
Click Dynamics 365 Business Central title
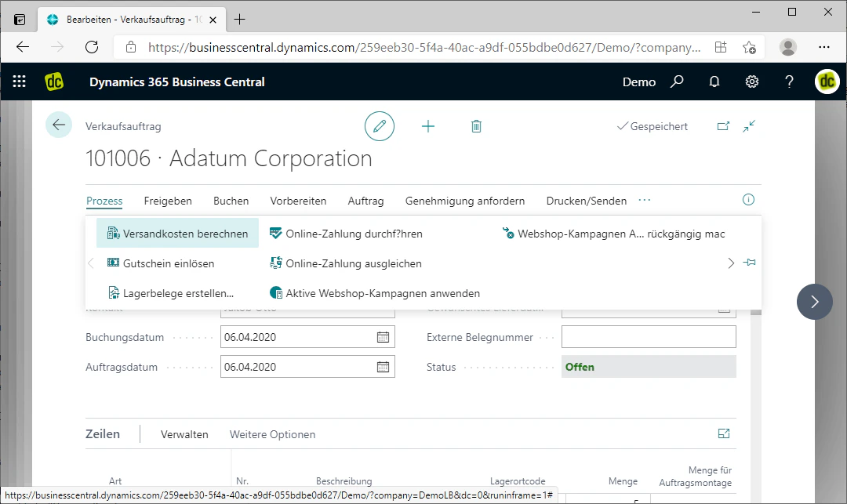click(x=177, y=82)
